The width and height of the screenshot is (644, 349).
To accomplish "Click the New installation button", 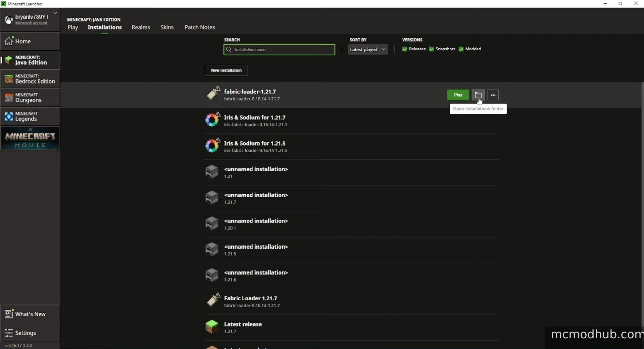I will coord(226,70).
